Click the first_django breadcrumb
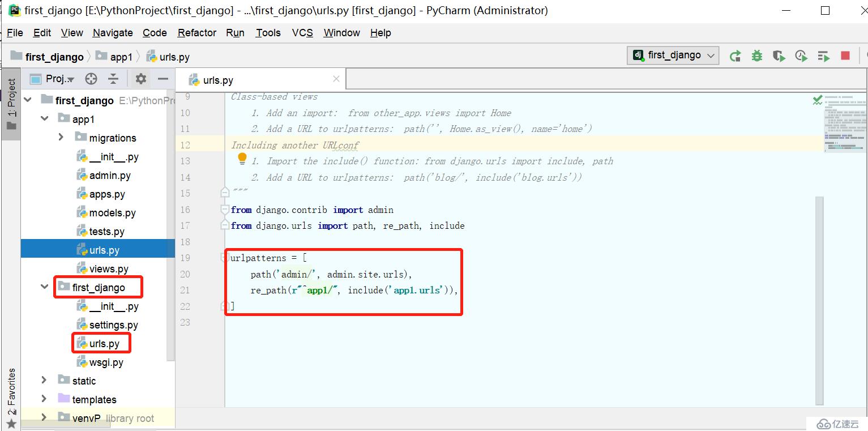 pos(48,57)
